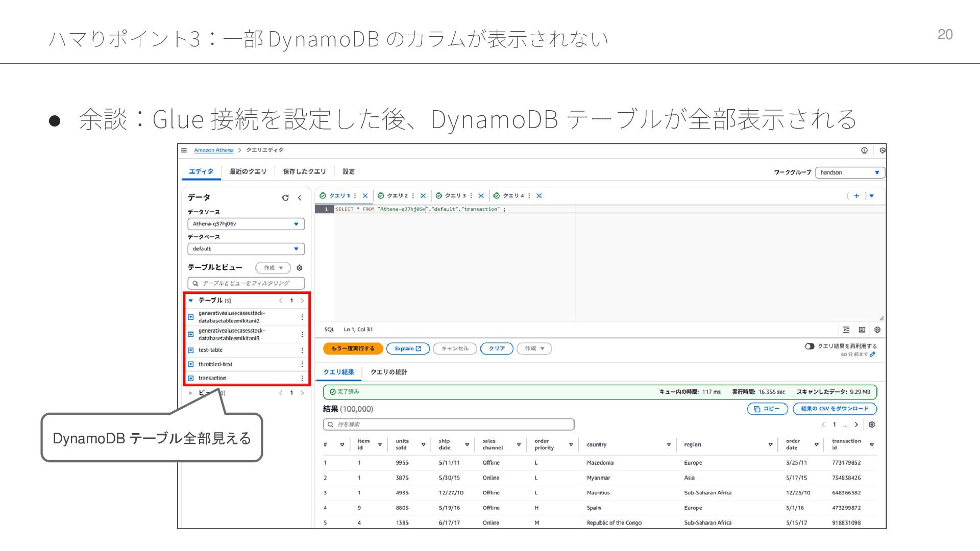This screenshot has height=551, width=980.
Task: Click the 行を検索 results search field
Action: click(449, 424)
